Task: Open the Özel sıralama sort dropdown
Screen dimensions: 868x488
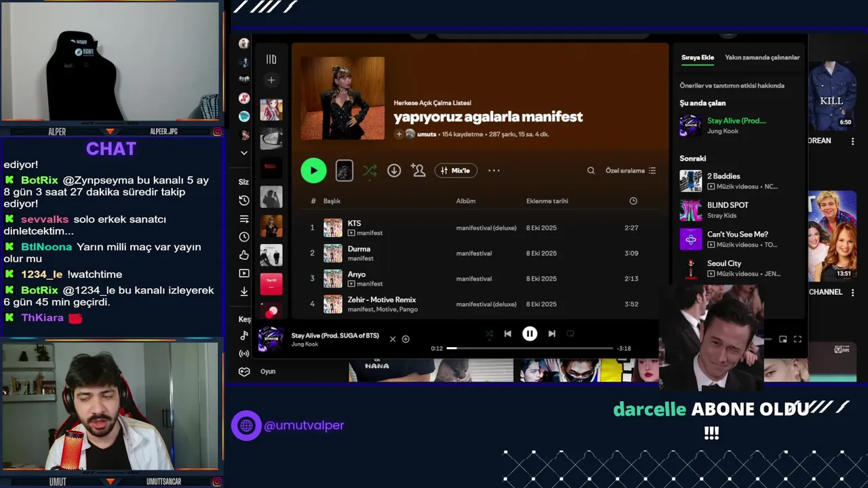Action: pos(631,171)
